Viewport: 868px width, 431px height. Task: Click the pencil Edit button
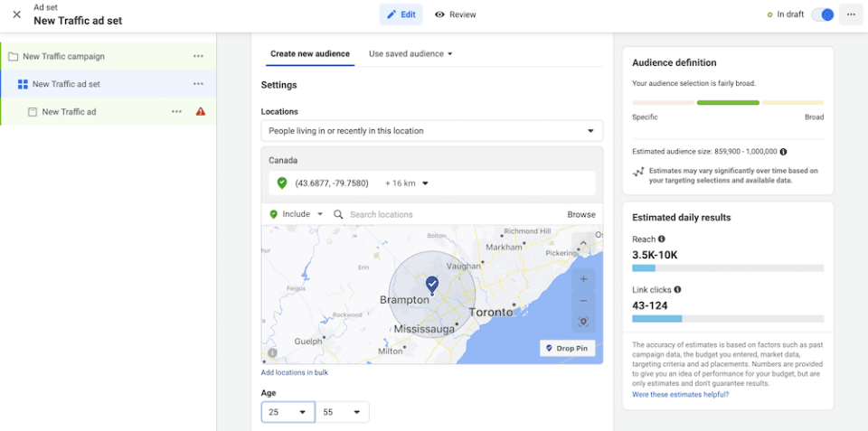click(x=401, y=15)
